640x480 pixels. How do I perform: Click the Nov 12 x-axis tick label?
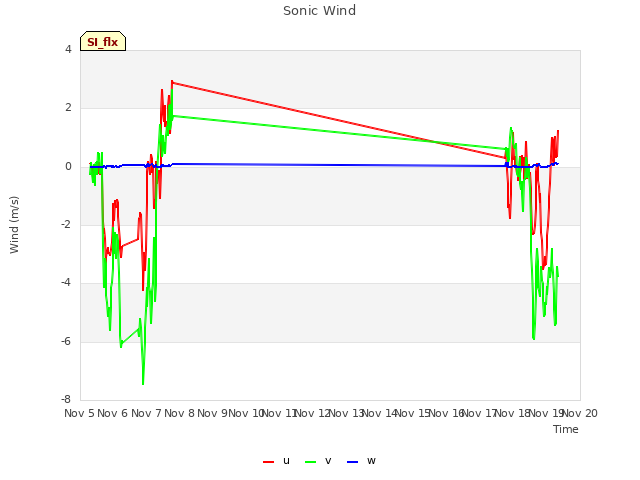[312, 413]
